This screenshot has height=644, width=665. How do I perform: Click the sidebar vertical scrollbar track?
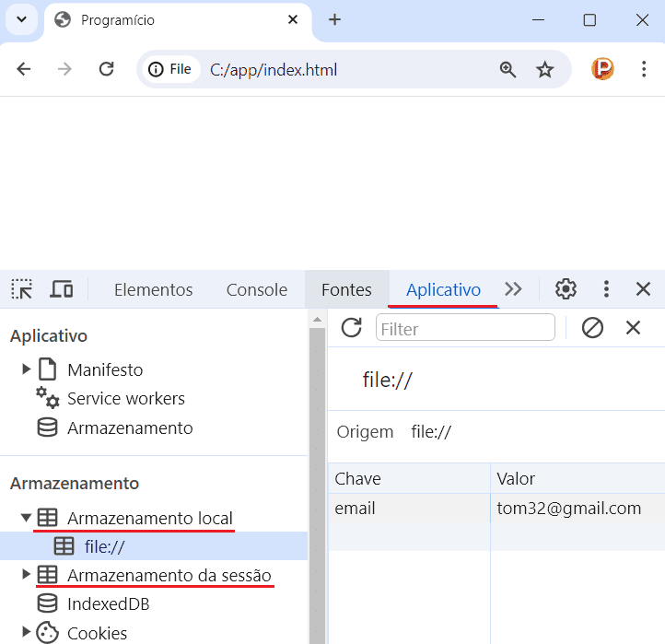[x=317, y=486]
